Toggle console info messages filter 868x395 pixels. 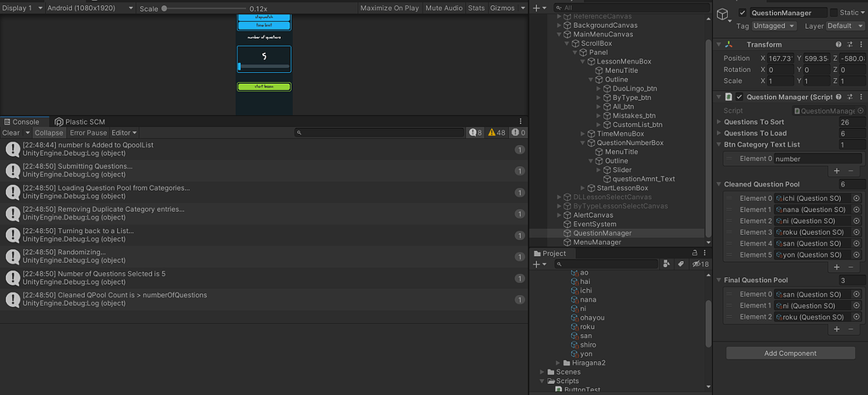point(475,133)
